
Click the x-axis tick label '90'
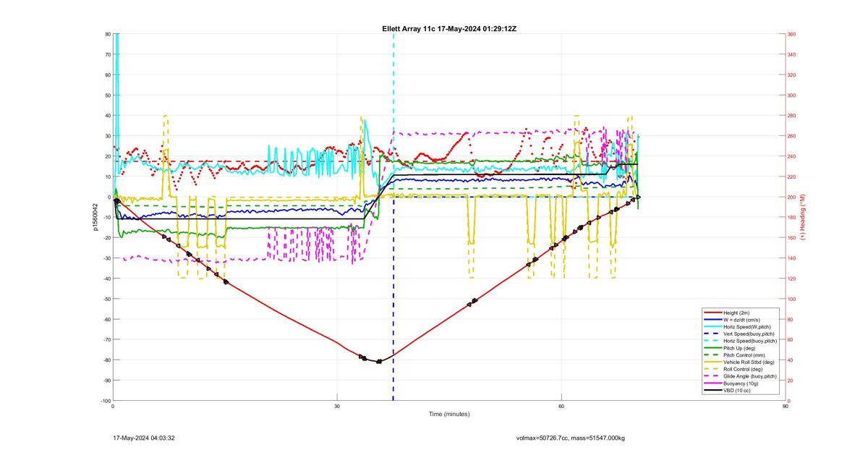[786, 406]
